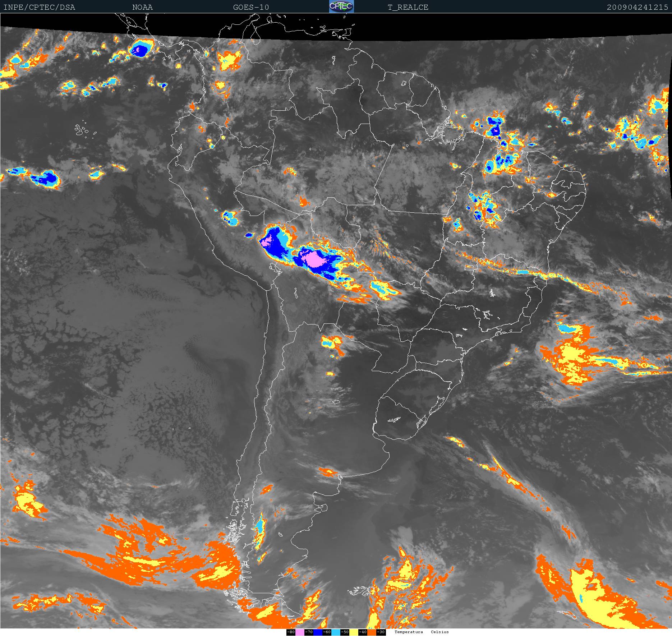Click the yellow legend color swatch
Screen dimensions: 672x636
pyautogui.click(x=354, y=632)
